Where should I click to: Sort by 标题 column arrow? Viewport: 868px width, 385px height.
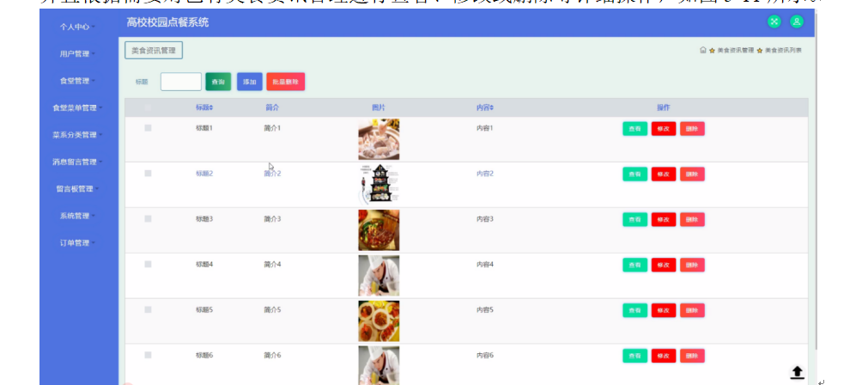[x=211, y=107]
